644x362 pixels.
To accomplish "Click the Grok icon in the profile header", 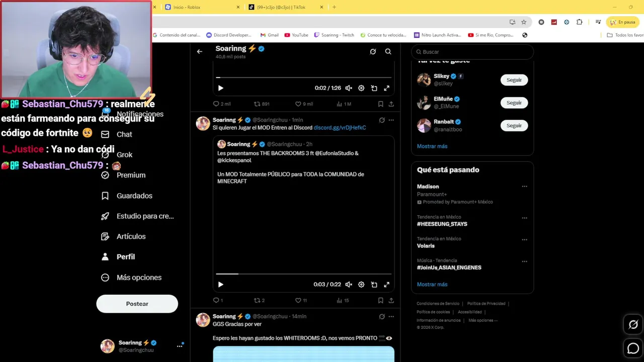I will click(373, 51).
